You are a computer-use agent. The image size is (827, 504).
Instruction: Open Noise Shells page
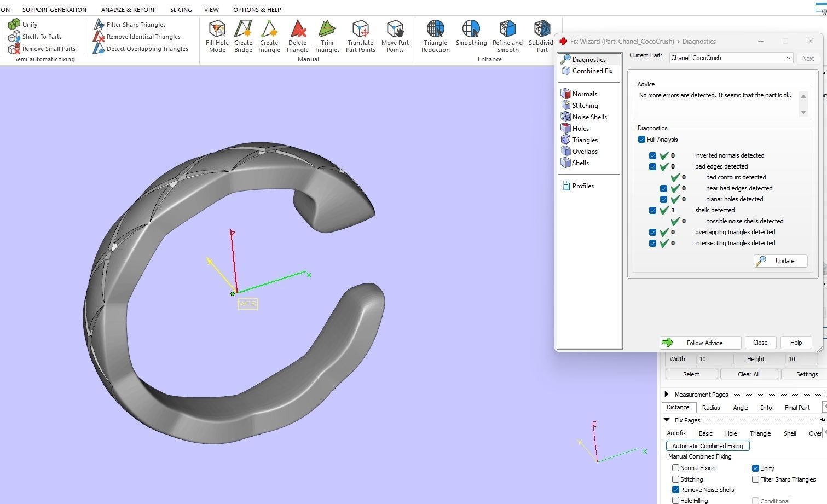(589, 117)
